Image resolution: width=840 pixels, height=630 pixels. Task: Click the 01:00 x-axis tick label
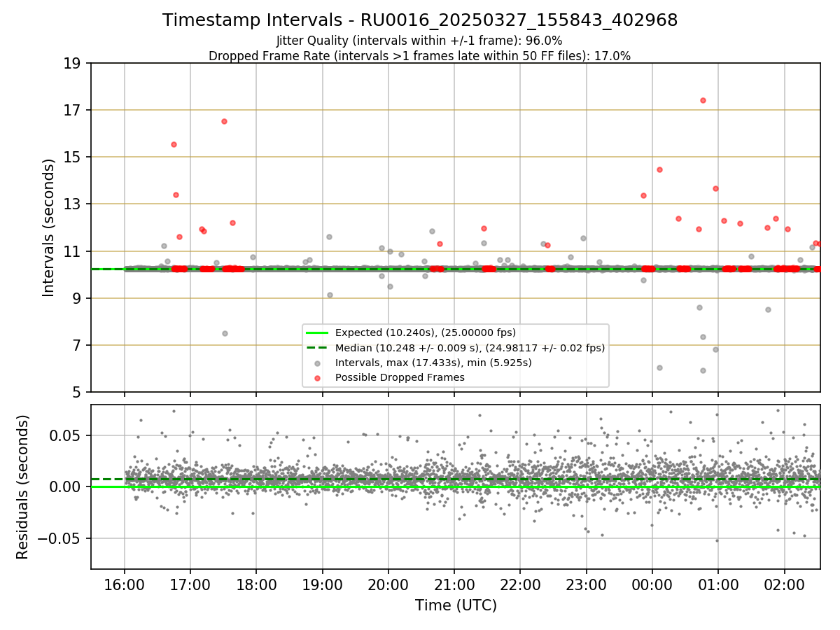(x=718, y=584)
